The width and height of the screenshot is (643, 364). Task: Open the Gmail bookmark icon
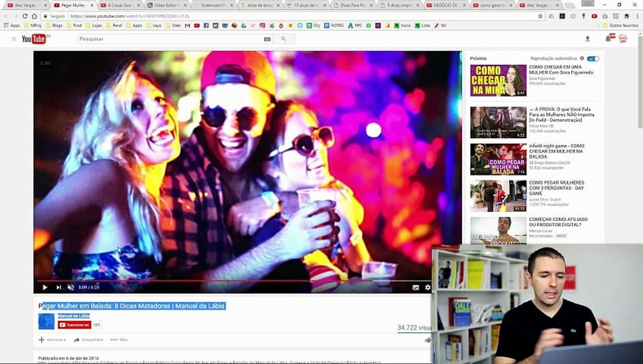click(x=188, y=25)
